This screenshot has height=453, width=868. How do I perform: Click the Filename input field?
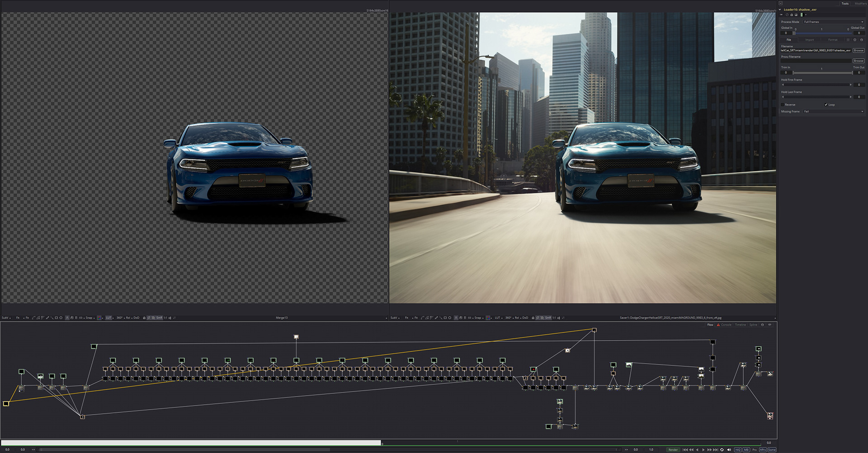click(816, 51)
